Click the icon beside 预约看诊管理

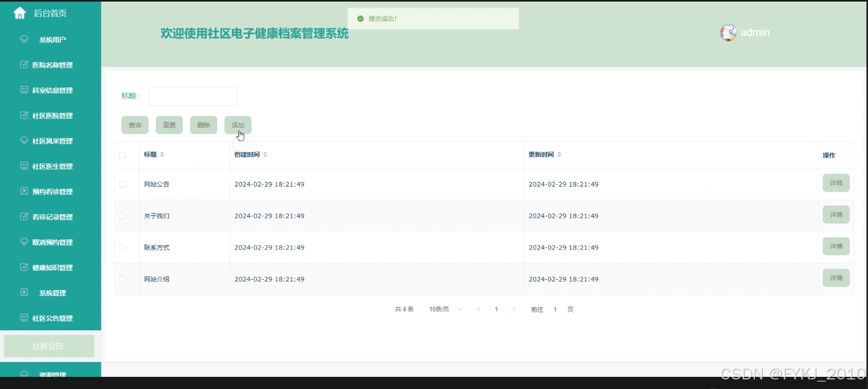pos(24,191)
